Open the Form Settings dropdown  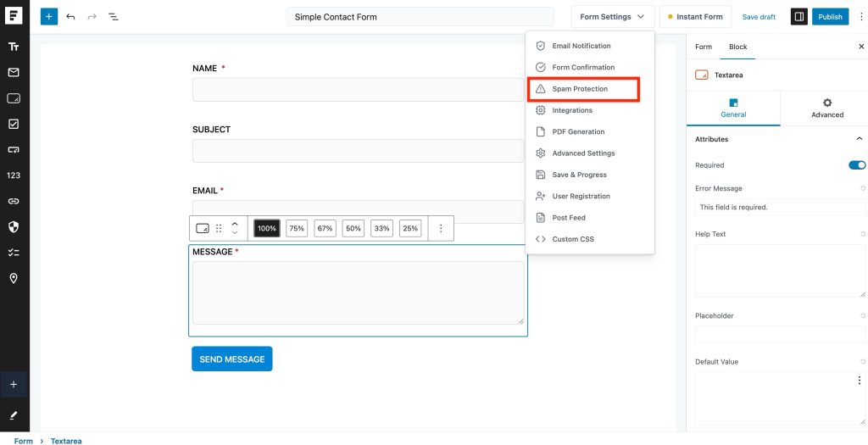coord(613,17)
